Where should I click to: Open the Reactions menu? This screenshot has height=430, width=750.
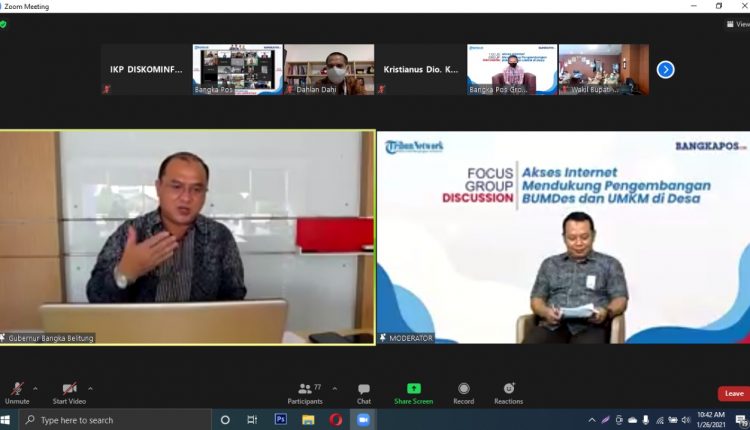508,390
